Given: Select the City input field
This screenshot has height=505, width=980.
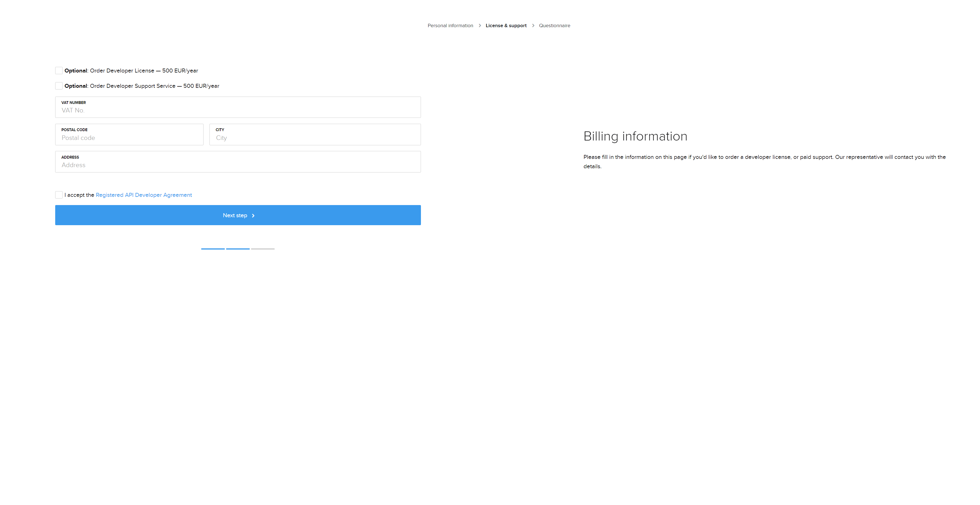Looking at the screenshot, I should (x=315, y=134).
